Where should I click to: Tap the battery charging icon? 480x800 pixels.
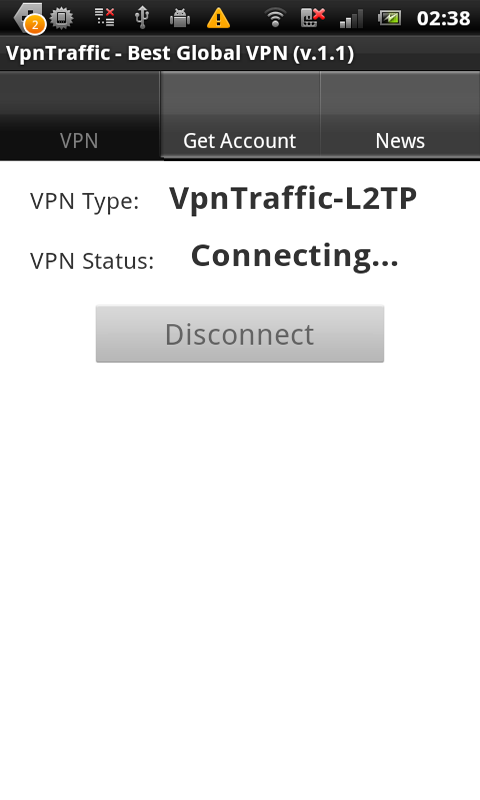pos(389,18)
